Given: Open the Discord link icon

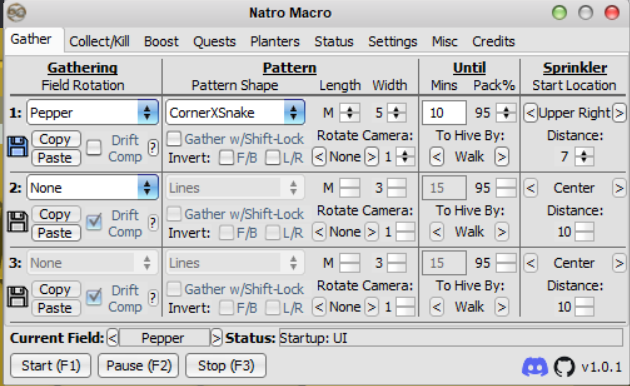Looking at the screenshot, I should pyautogui.click(x=534, y=366).
